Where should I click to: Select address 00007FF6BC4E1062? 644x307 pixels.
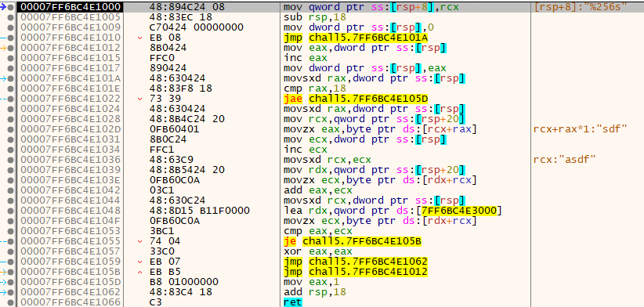point(71,292)
